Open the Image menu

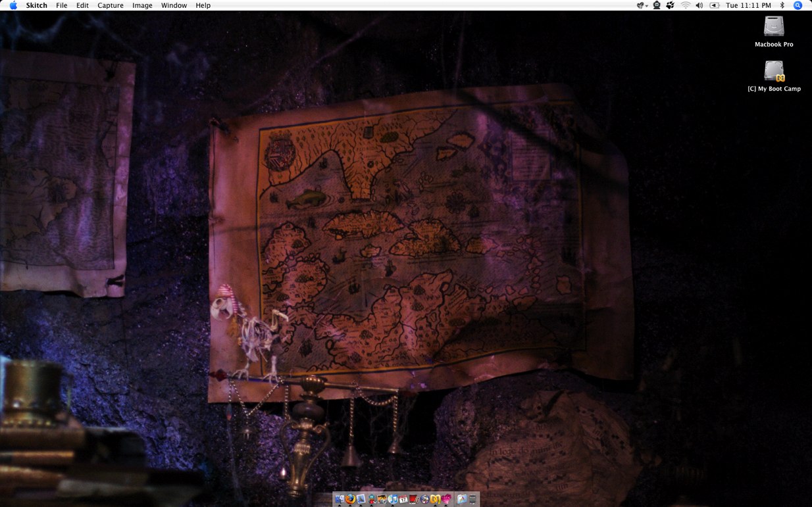142,5
